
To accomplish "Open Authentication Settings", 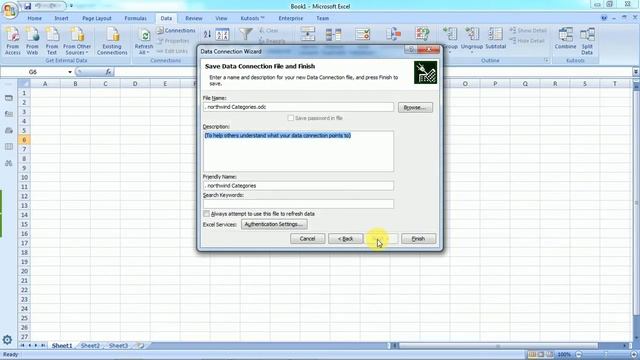I will pos(274,224).
